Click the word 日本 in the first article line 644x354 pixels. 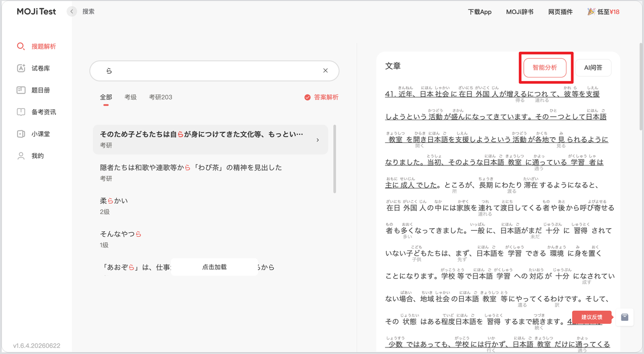tap(427, 94)
